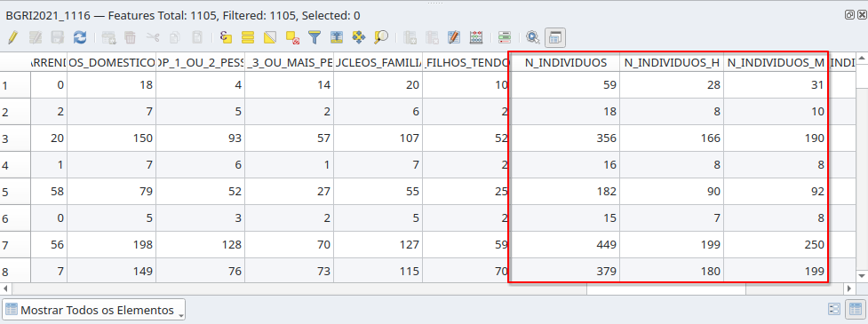Screen dimensions: 868x324
Task: Open select features by expression
Action: pyautogui.click(x=226, y=37)
